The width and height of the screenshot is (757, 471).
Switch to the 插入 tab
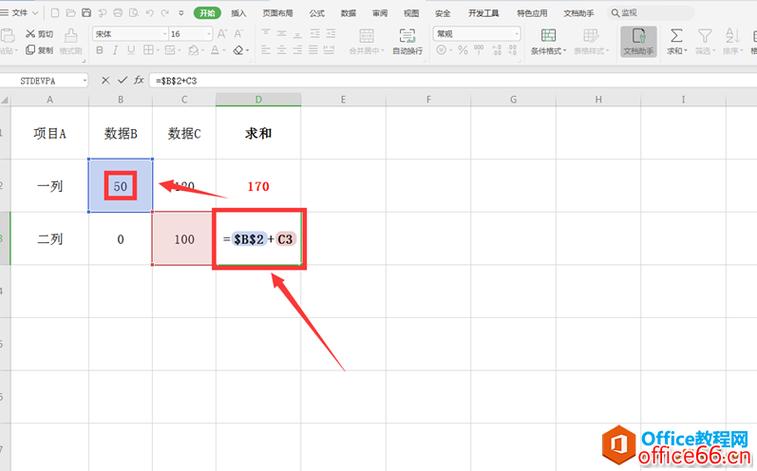238,13
